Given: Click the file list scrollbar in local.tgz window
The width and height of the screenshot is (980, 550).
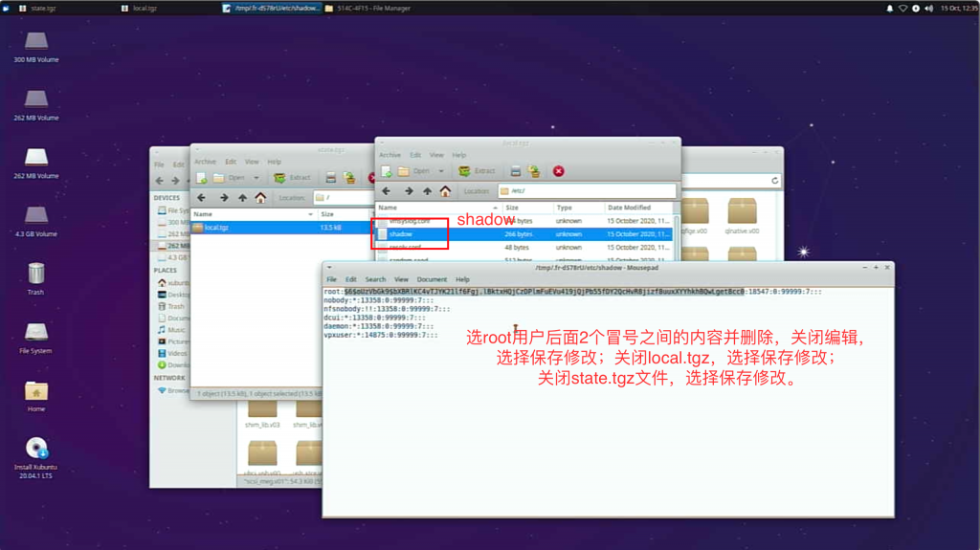Looking at the screenshot, I should [676, 237].
